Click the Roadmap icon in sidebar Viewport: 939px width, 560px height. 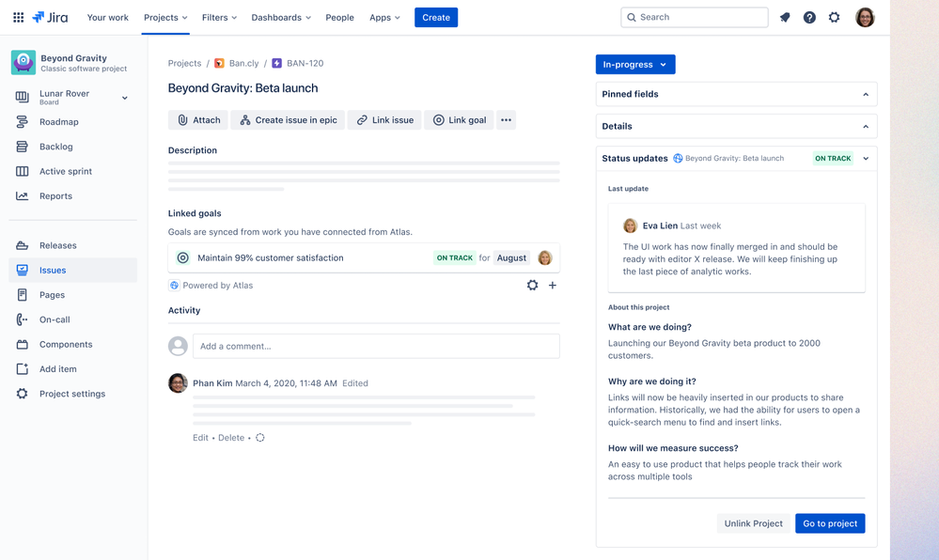click(23, 121)
